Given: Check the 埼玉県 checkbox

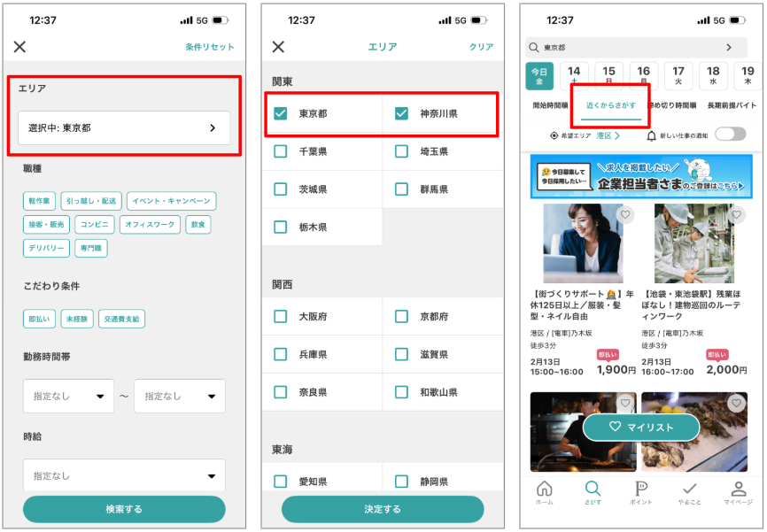Looking at the screenshot, I should coord(401,151).
